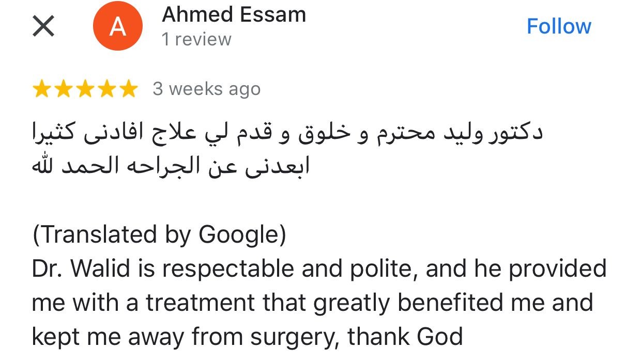This screenshot has height=364, width=642.
Task: Follow reviewer Ahmed Essam
Action: pyautogui.click(x=558, y=26)
